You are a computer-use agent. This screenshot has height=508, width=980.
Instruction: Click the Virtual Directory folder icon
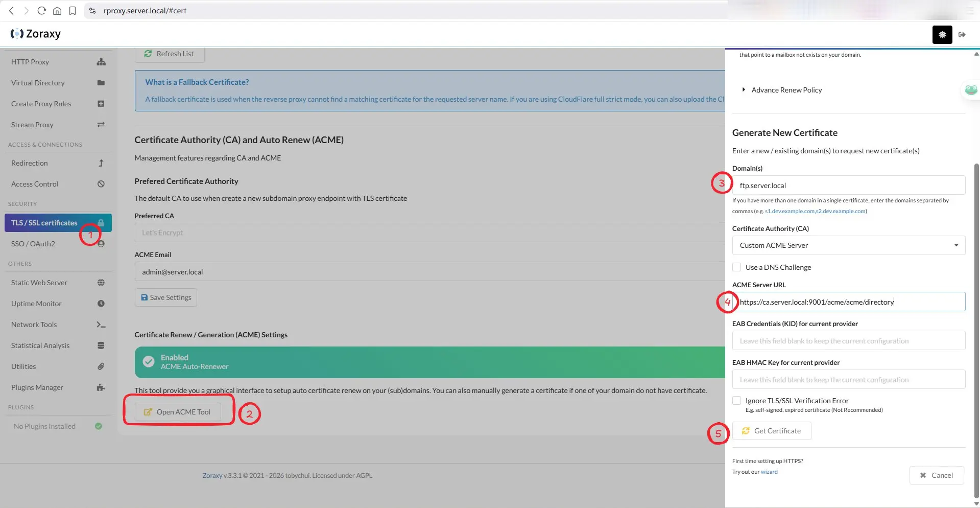pyautogui.click(x=101, y=83)
